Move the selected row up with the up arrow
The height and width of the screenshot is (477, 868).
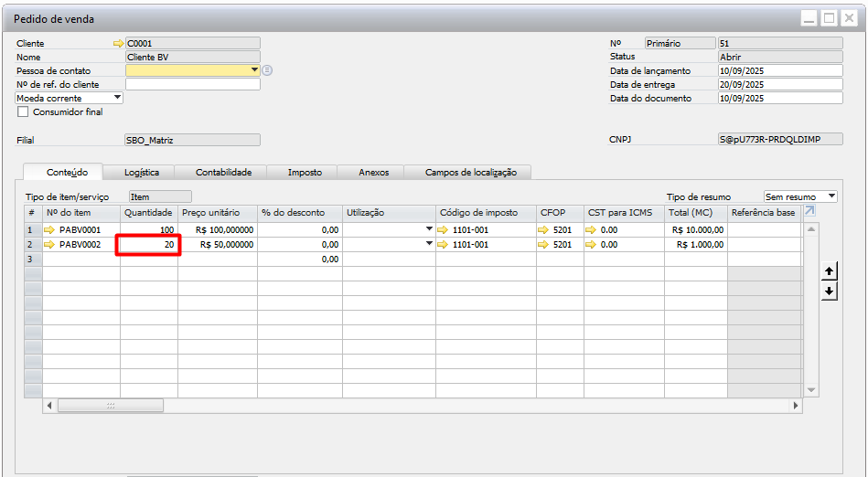point(829,271)
